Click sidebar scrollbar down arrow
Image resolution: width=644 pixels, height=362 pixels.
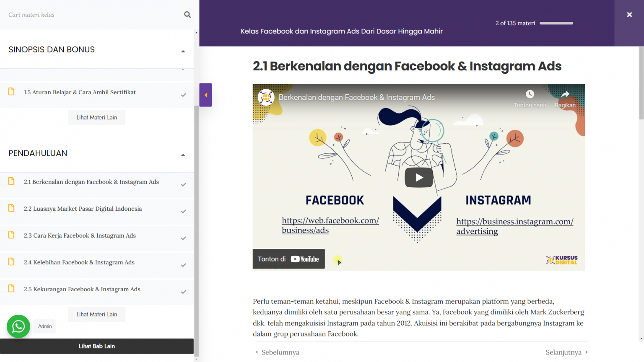[196, 359]
